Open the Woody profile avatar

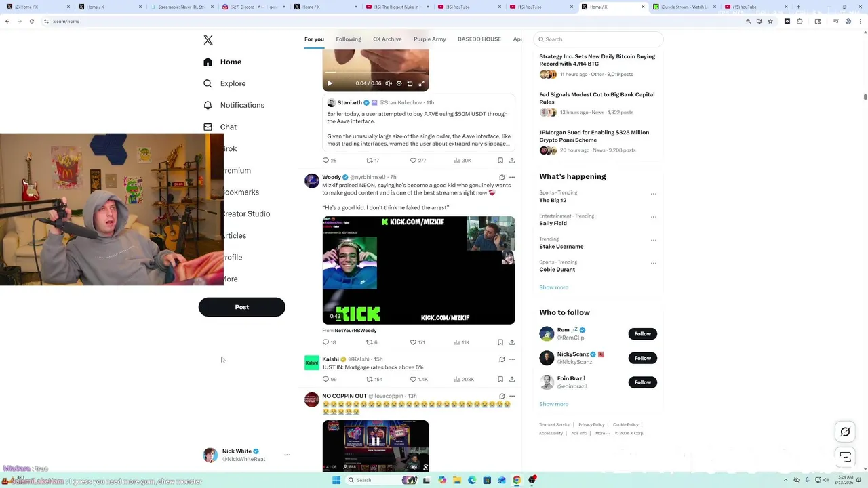pos(312,180)
